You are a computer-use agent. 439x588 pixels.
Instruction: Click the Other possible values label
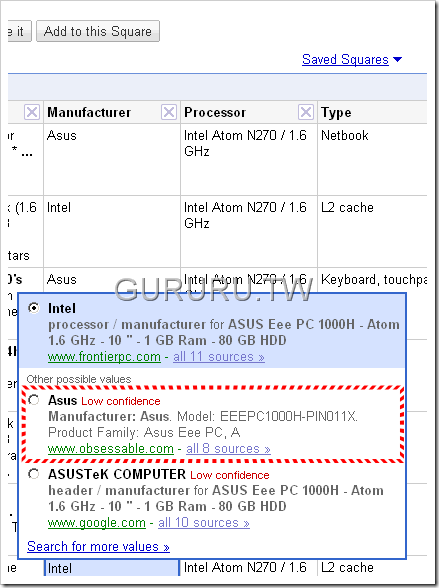79,379
